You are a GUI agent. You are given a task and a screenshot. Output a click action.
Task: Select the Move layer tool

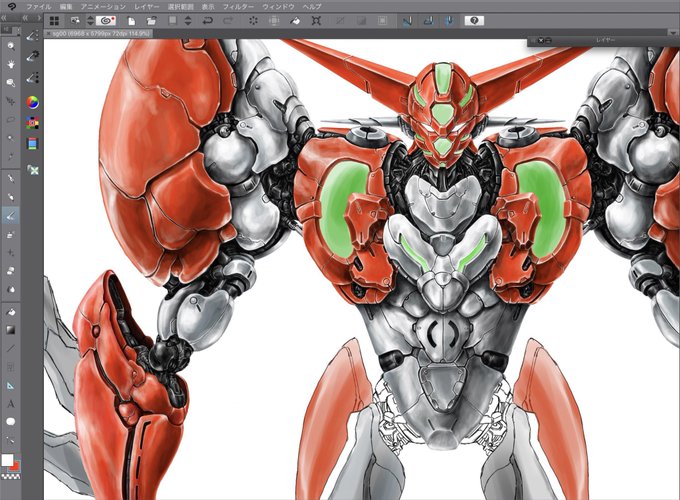coord(10,101)
